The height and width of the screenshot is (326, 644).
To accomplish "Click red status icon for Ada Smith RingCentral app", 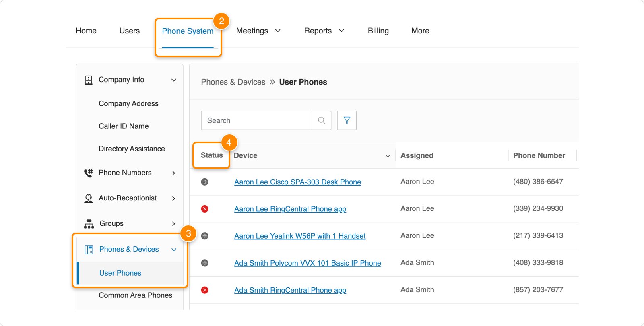I will point(205,290).
